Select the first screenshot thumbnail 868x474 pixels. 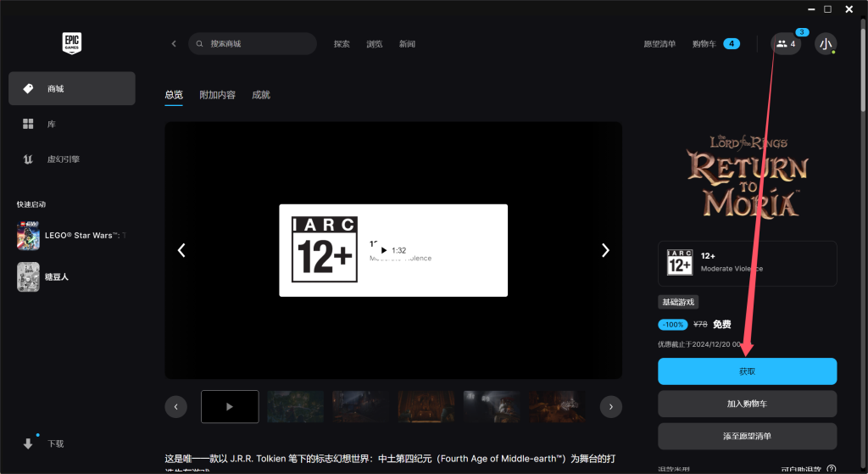point(296,406)
